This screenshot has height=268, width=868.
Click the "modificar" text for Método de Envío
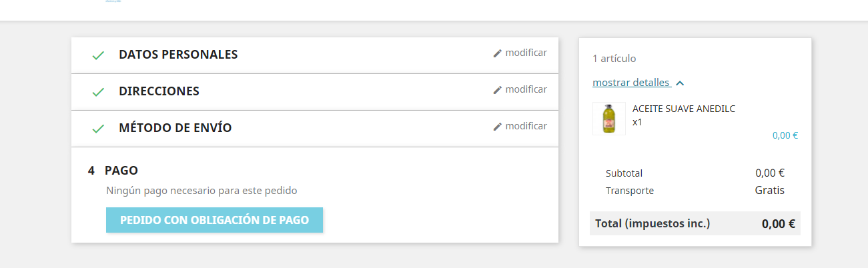[526, 126]
